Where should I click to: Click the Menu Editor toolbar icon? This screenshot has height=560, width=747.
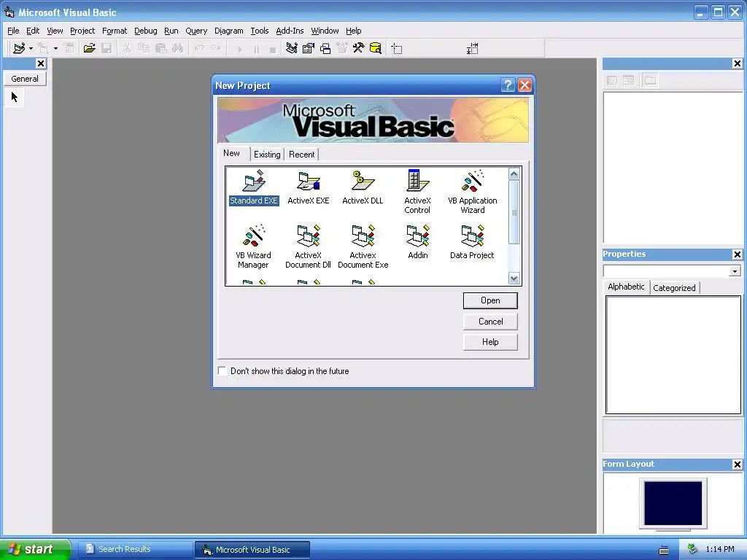[x=69, y=48]
